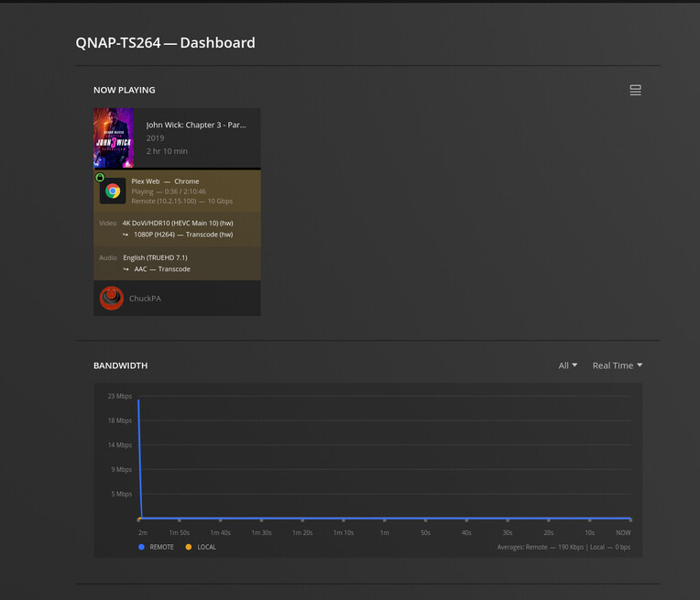
Task: Click the playback progress bar under poster
Action: [177, 169]
